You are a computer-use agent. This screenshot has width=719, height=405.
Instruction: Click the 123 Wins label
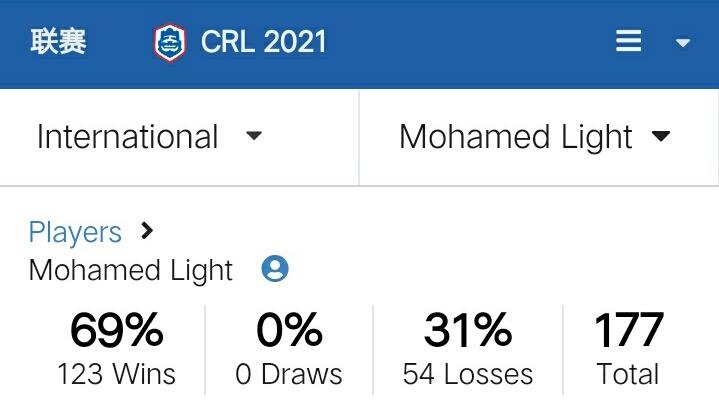[116, 375]
